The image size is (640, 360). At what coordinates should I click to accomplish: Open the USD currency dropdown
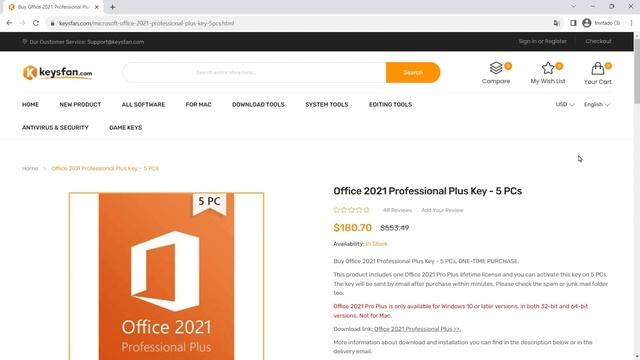point(565,104)
